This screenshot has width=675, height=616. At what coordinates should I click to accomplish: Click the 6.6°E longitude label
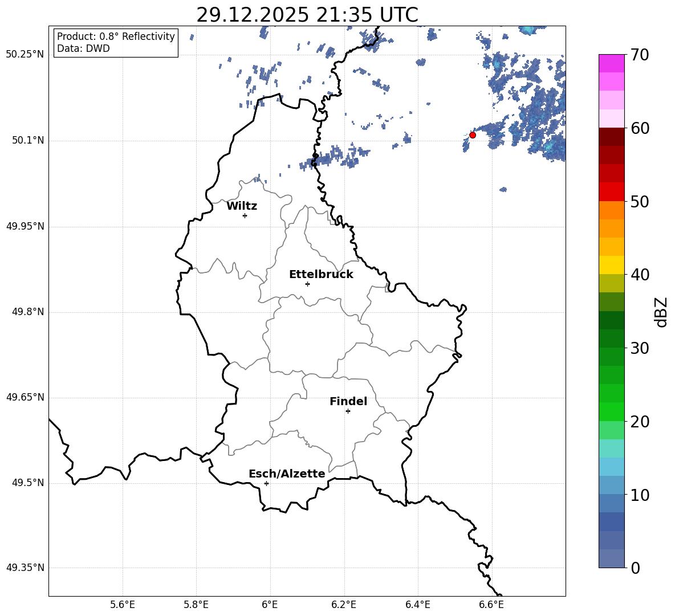491,605
